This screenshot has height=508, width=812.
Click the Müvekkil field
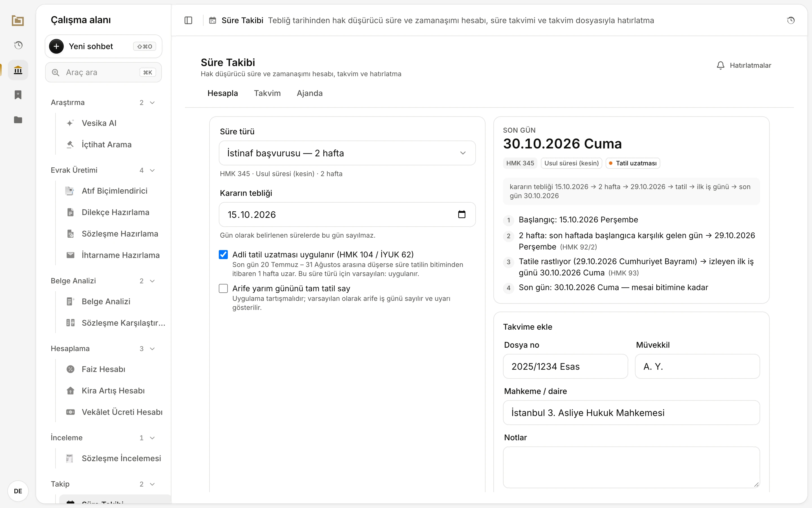point(697,366)
